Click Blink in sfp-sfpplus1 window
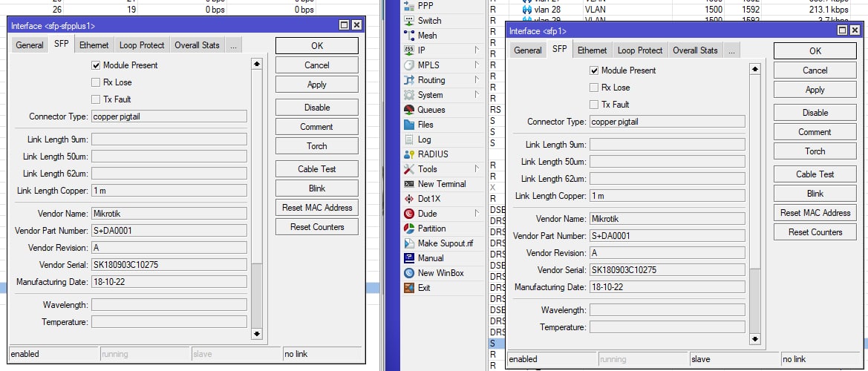Viewport: 868px width, 371px height. point(316,188)
